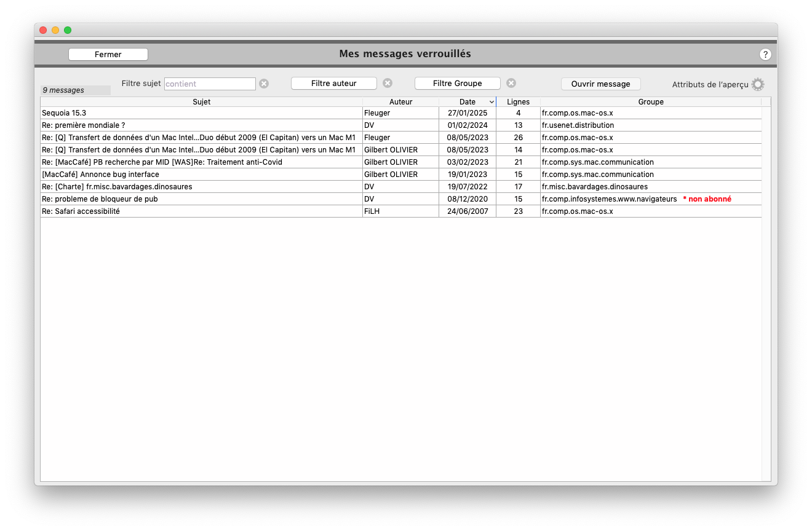
Task: Click date 03/02/2023 cell
Action: [x=468, y=162]
